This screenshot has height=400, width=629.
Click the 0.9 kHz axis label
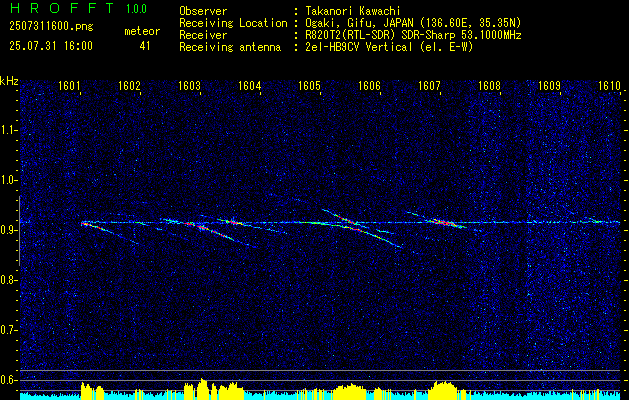(9, 230)
